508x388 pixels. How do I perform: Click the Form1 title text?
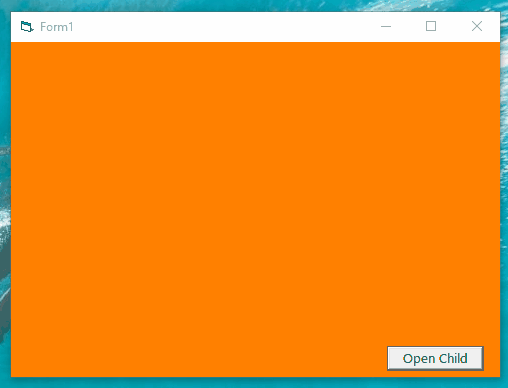[56, 27]
